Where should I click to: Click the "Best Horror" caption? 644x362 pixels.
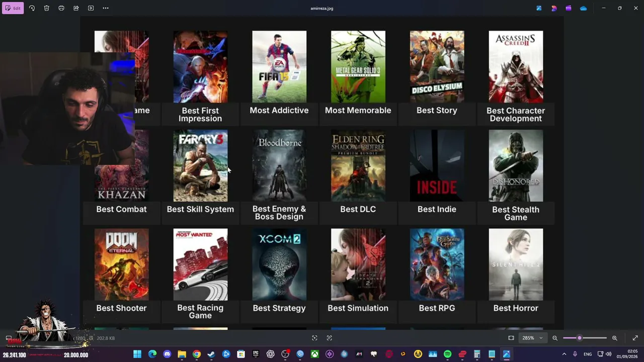[516, 308]
